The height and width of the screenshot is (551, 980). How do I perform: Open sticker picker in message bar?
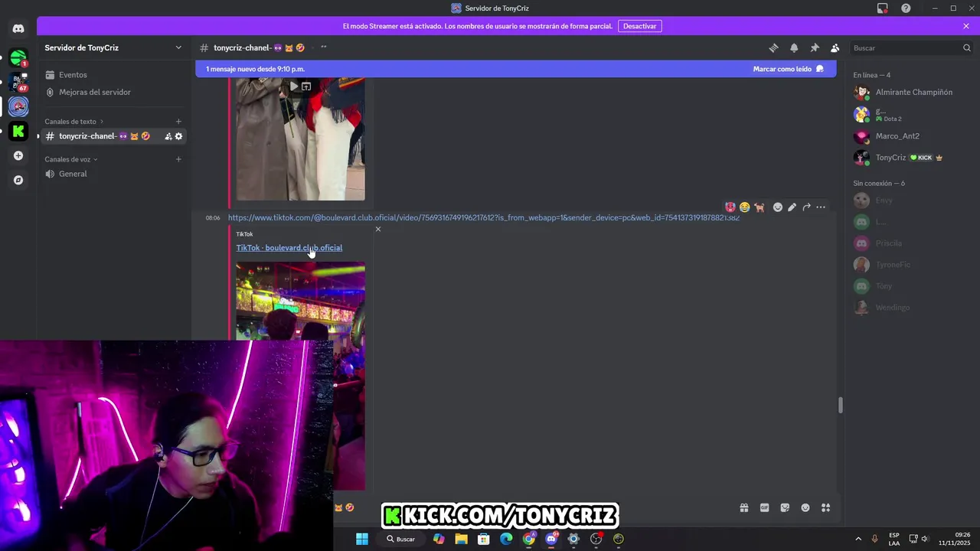785,507
